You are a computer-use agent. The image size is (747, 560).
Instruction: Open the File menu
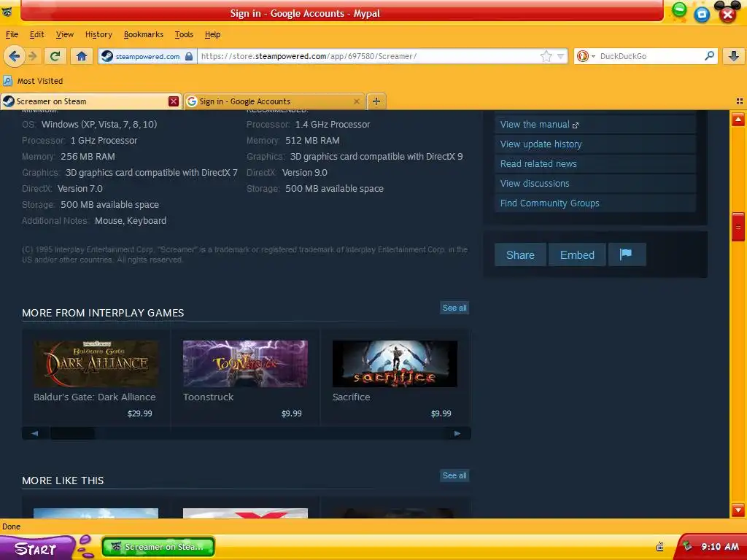point(12,34)
